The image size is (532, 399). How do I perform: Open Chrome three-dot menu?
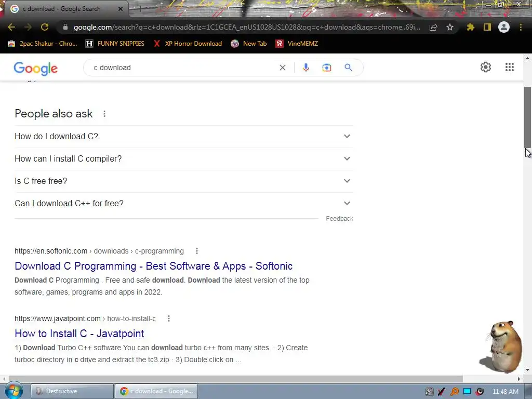coord(521,27)
